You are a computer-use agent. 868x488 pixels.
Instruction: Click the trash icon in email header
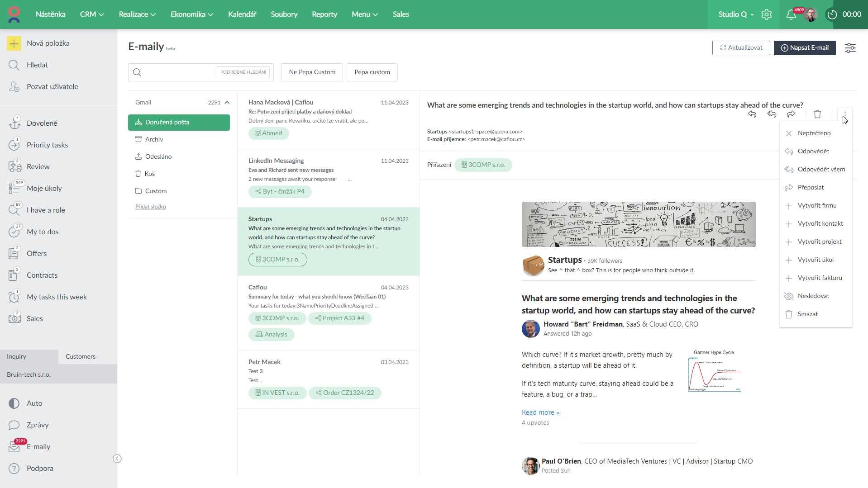pos(817,114)
